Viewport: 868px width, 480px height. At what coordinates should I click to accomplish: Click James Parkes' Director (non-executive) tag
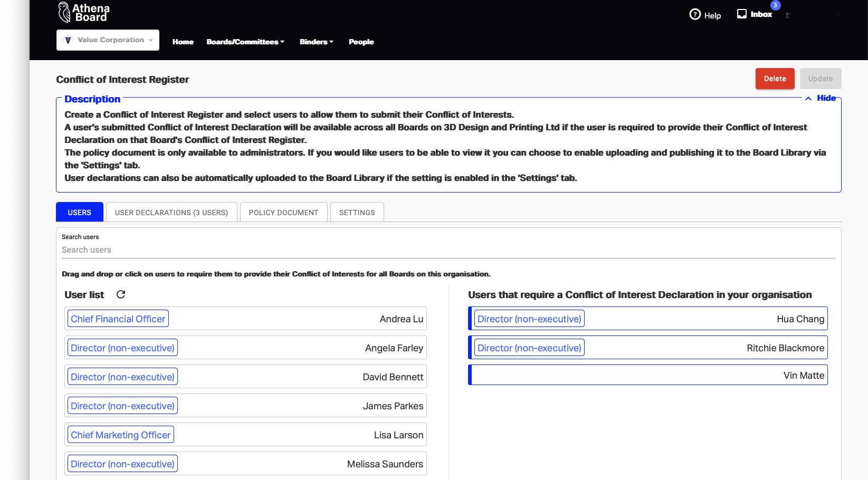[122, 406]
